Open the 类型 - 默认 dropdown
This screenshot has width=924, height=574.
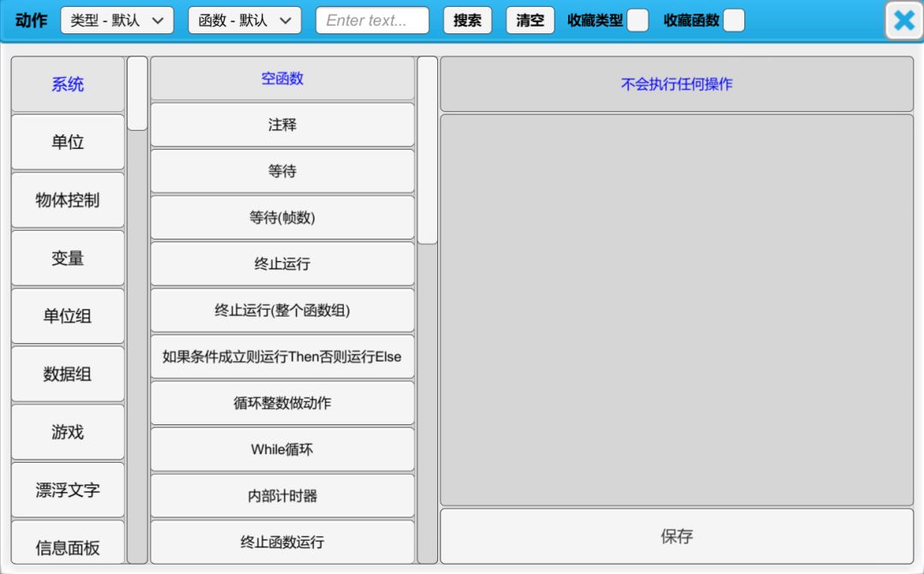[117, 21]
